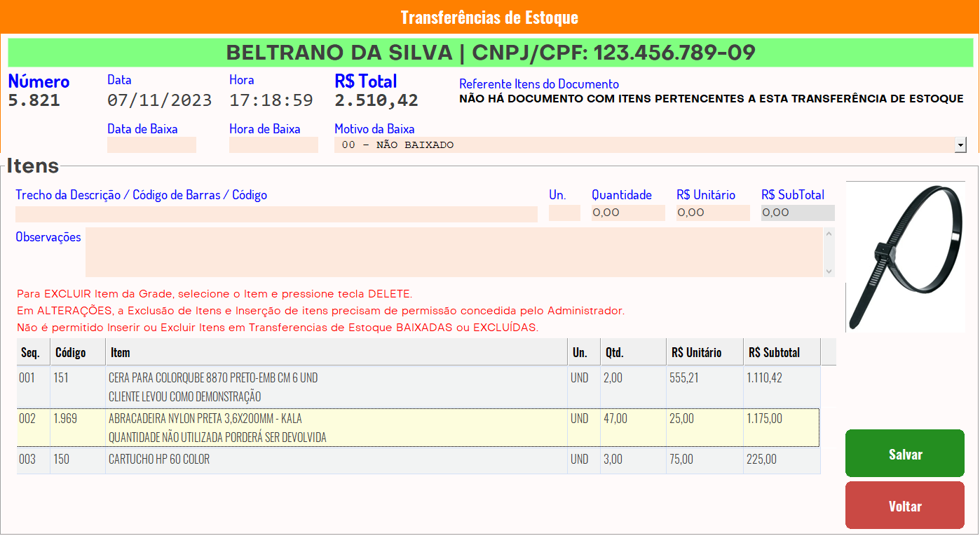Image resolution: width=980 pixels, height=536 pixels.
Task: Click the R$ Unitário input field
Action: (713, 213)
